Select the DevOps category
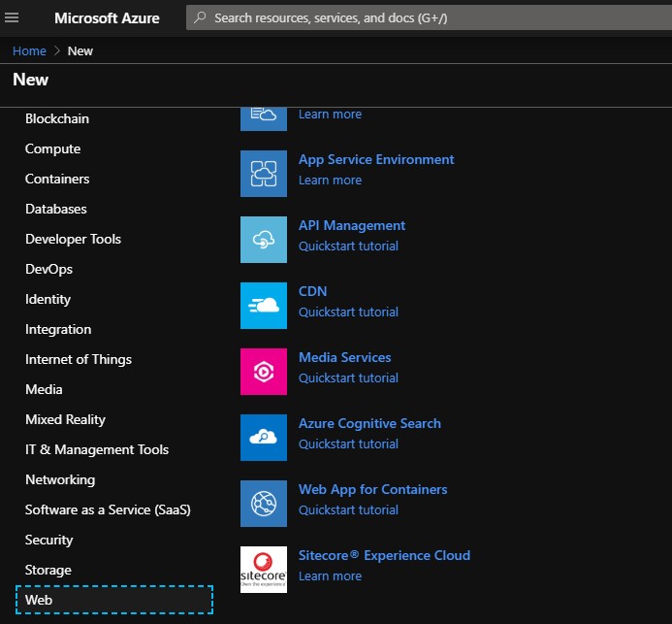Viewport: 672px width, 624px height. (x=48, y=270)
